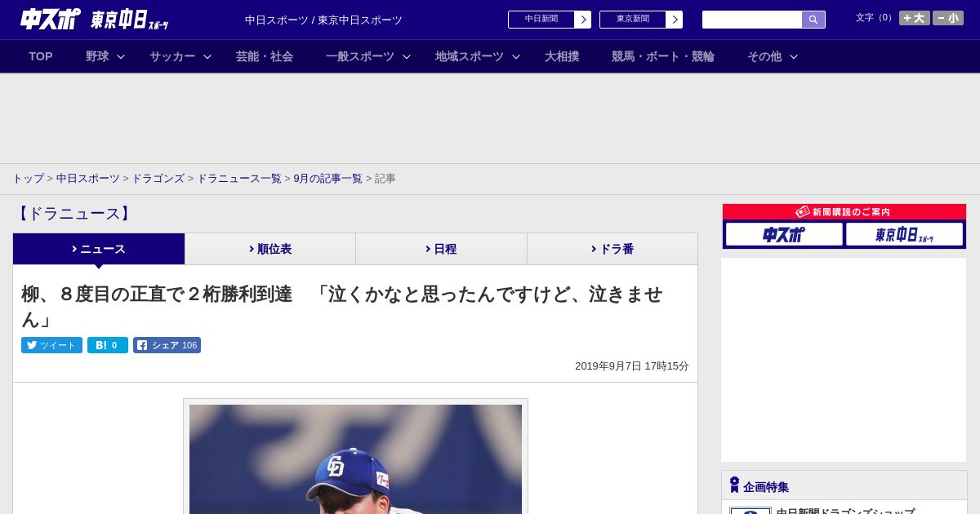Expand サッカー dropdown chevron
This screenshot has height=514, width=980.
point(207,56)
